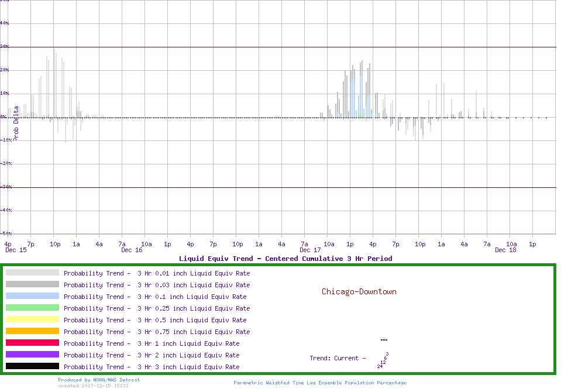The image size is (585, 392).
Task: Click the Dec 18 date axis label
Action: 505,250
